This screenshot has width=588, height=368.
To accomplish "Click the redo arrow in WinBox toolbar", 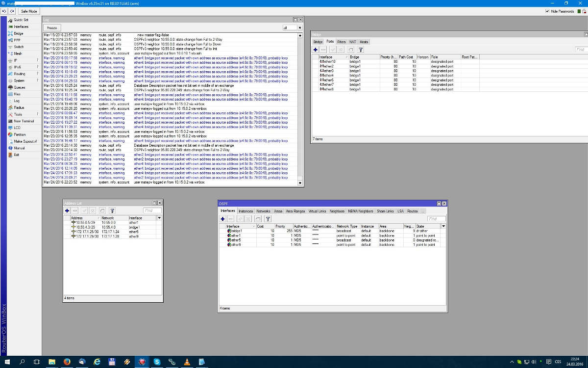I will click(x=12, y=11).
